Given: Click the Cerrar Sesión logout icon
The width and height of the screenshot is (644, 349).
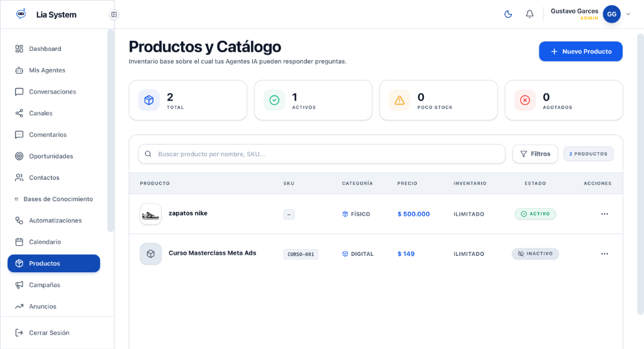Looking at the screenshot, I should click(19, 333).
